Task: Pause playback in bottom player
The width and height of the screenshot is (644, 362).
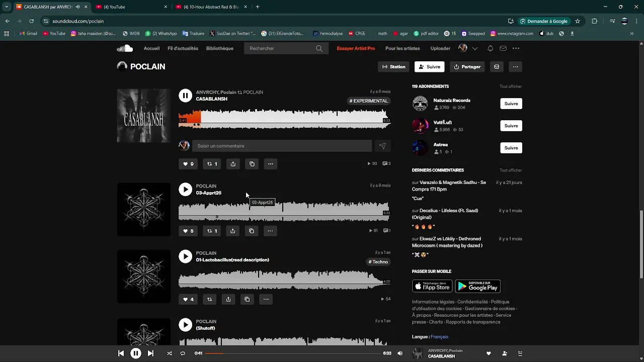Action: pyautogui.click(x=136, y=353)
